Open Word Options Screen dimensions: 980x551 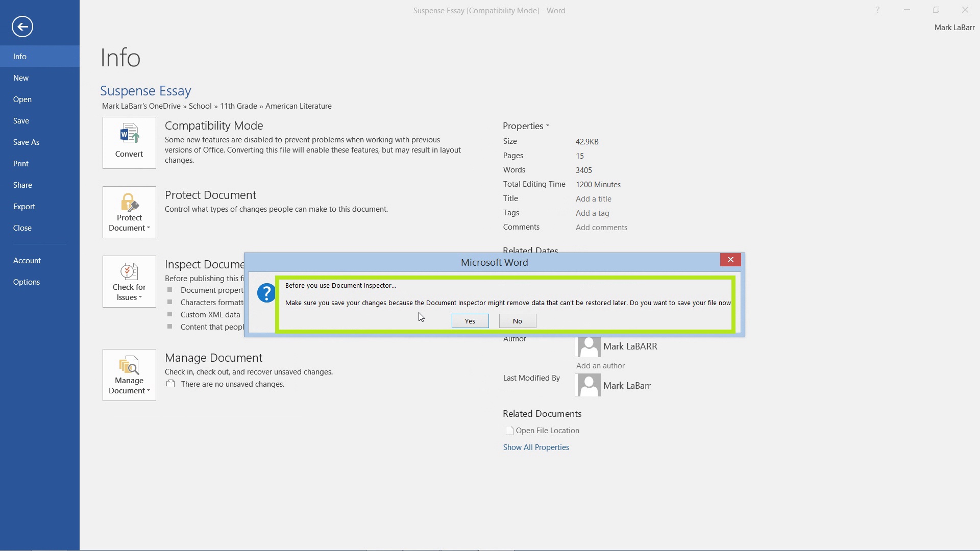click(x=40, y=282)
